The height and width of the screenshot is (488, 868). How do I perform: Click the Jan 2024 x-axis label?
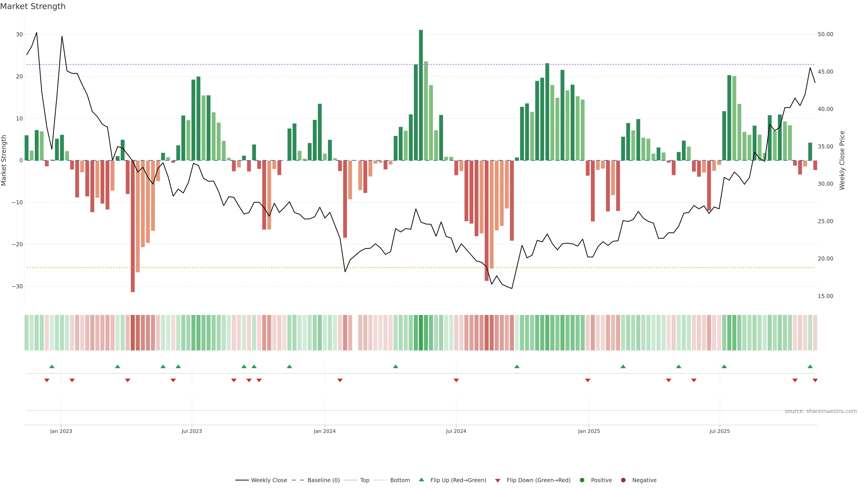(325, 431)
